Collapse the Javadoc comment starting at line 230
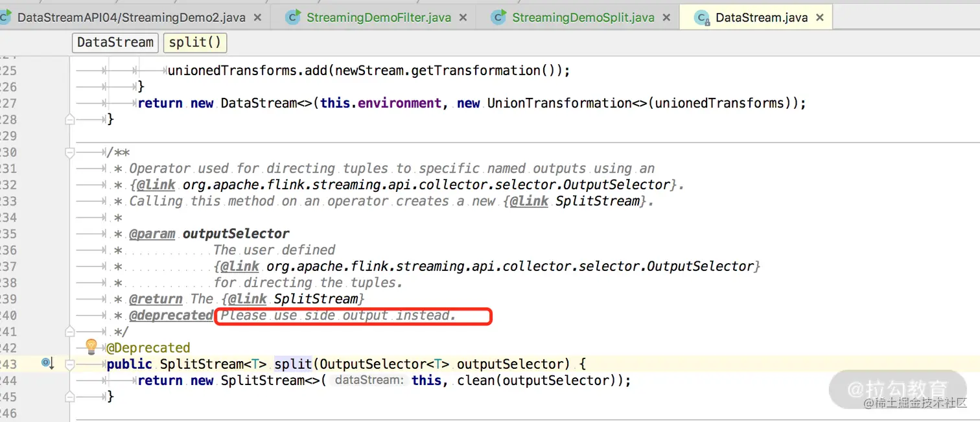Viewport: 980px width, 422px height. [70, 152]
